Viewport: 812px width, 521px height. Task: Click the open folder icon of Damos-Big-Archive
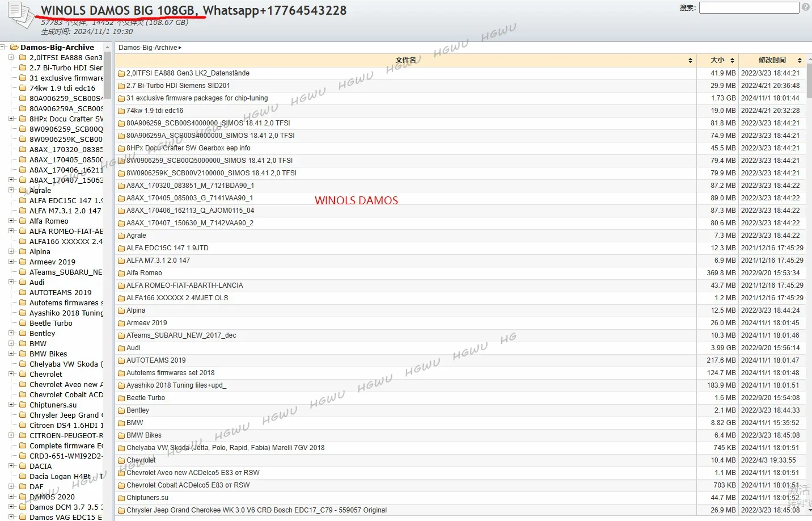[x=14, y=47]
